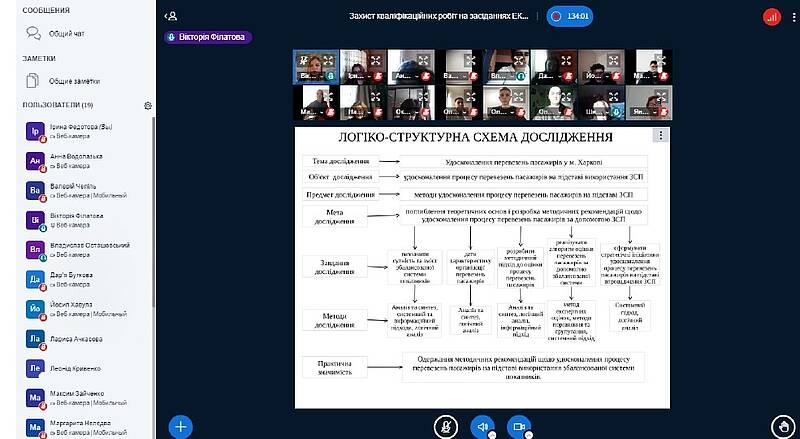
Task: Open presentation options menu on slide
Action: point(660,136)
